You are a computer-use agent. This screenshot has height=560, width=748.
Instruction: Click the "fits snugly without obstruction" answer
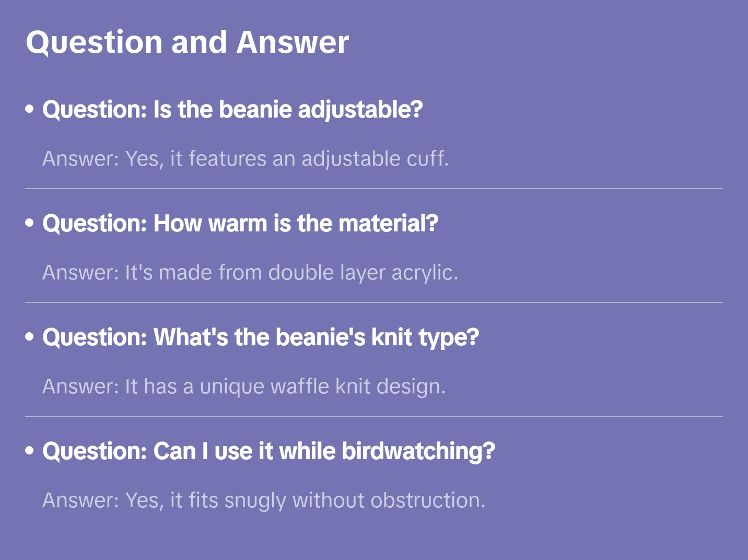pos(264,500)
